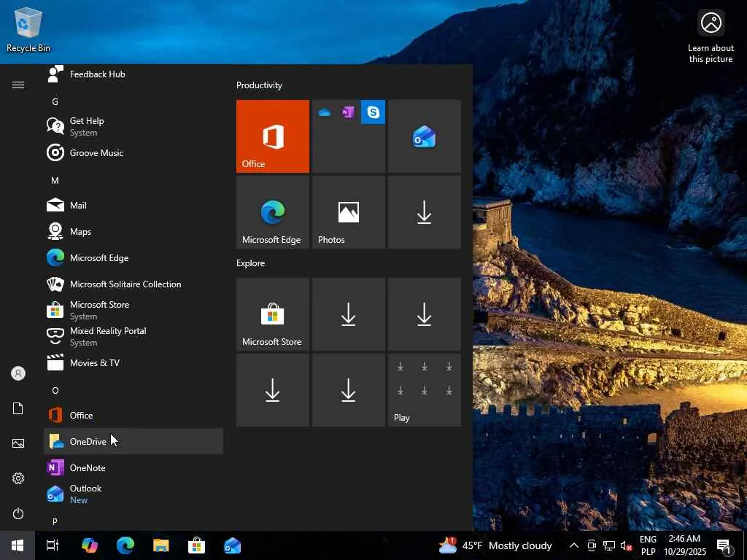
Task: Open Microsoft Store from the taskbar
Action: tap(196, 545)
